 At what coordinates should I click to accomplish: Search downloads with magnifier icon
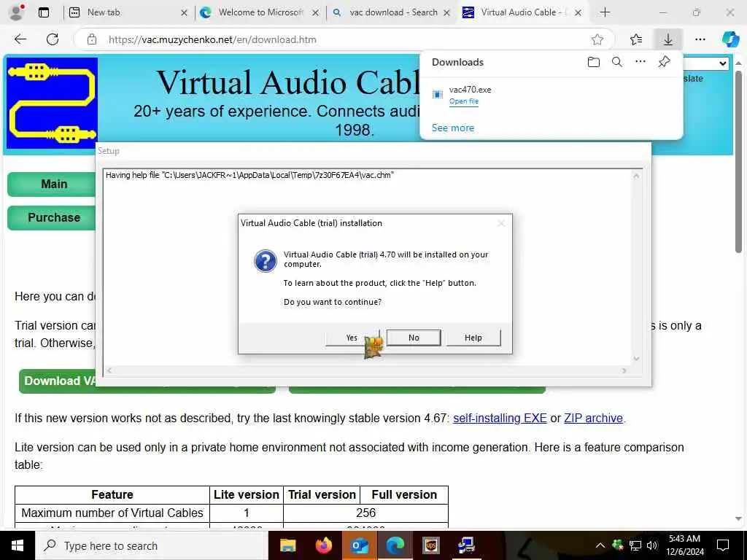pos(617,62)
